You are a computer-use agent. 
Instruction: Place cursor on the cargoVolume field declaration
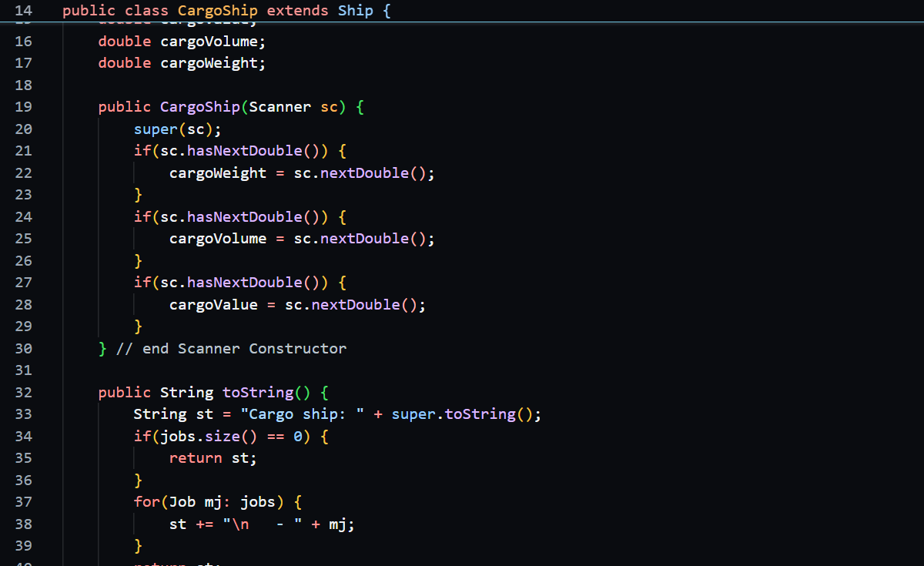tap(213, 41)
